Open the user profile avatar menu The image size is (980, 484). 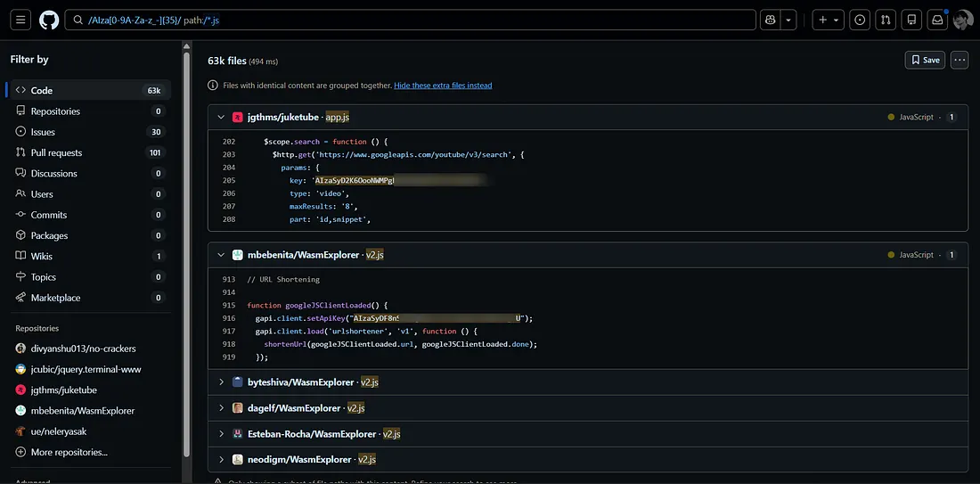(963, 20)
